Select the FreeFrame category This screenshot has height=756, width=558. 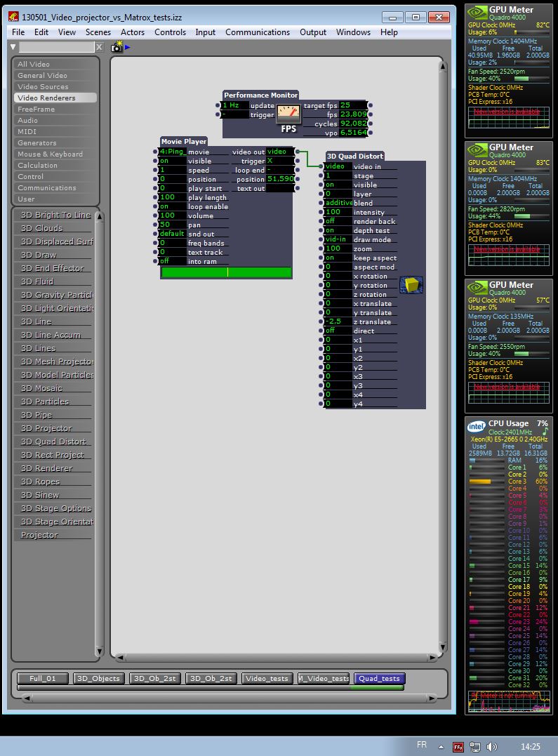55,109
